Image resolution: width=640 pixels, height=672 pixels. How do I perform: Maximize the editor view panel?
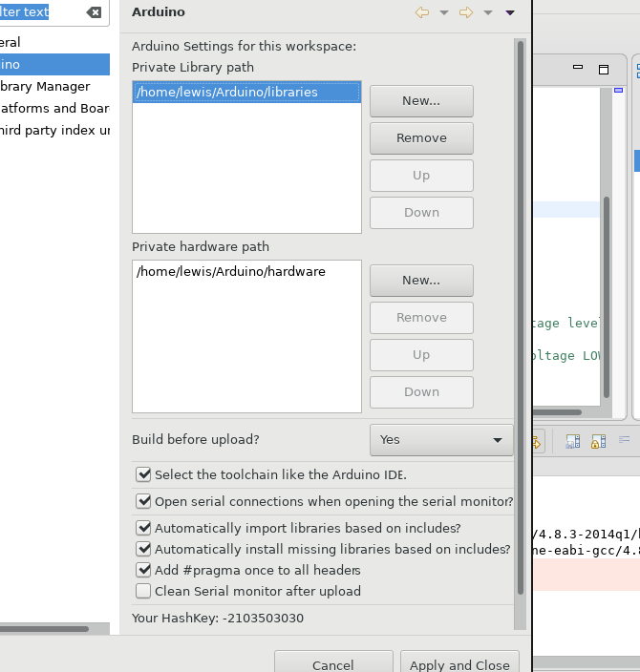click(603, 69)
